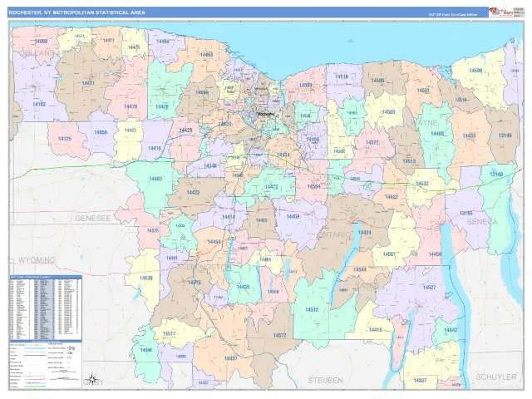Screen dimensions: 532x399
Task: Click the SENECA county label
Action: pyautogui.click(x=482, y=222)
